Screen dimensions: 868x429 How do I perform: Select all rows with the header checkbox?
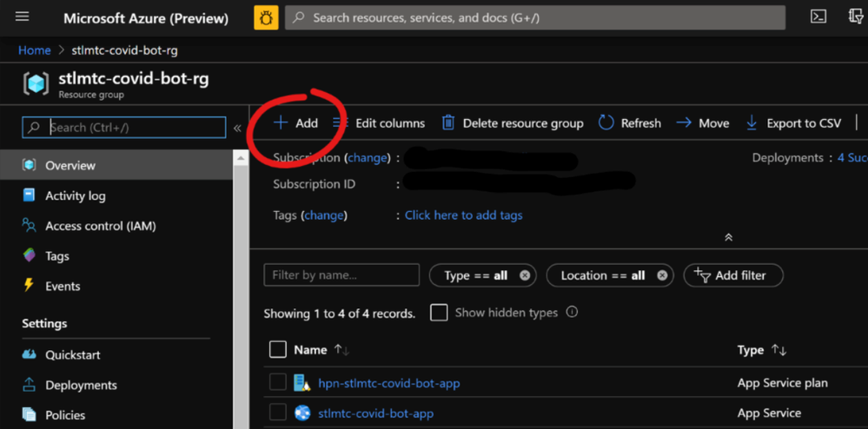[x=278, y=349]
